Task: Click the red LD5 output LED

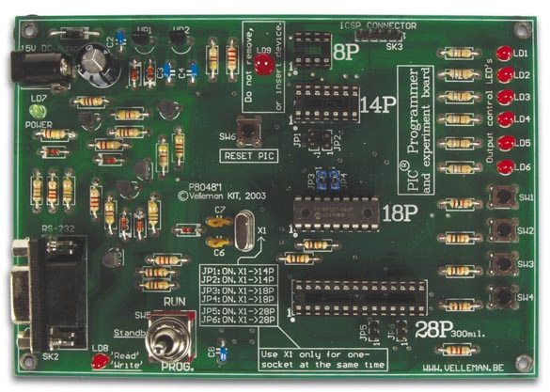Action: (x=506, y=143)
